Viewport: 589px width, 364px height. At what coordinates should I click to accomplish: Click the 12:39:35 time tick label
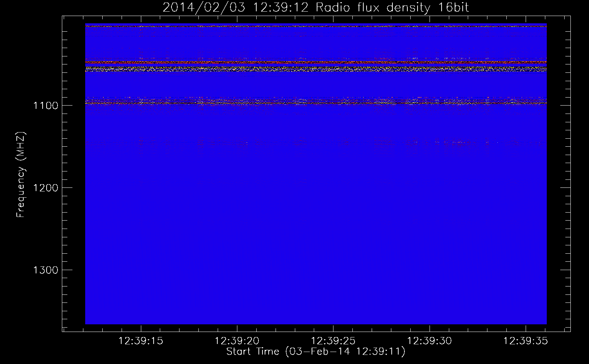525,341
